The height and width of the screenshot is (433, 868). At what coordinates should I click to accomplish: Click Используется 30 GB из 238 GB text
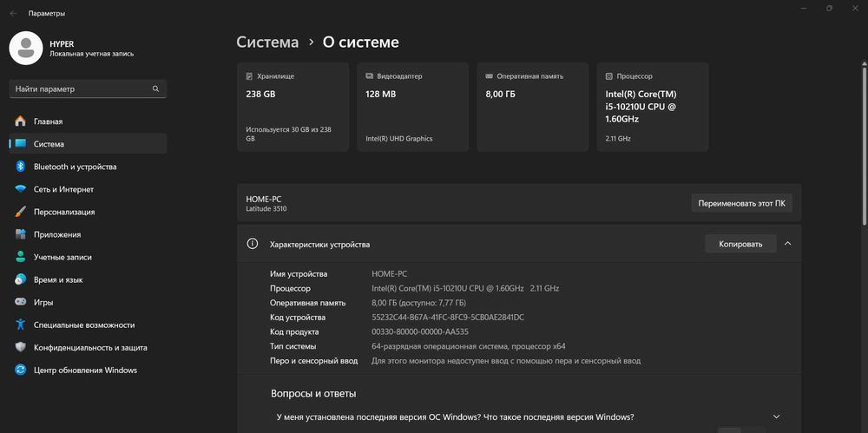[x=288, y=134]
